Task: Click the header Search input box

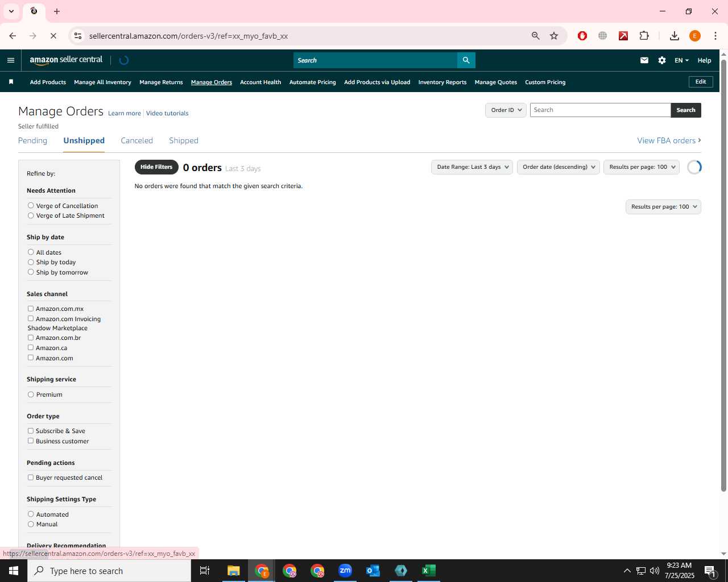Action: pos(375,60)
